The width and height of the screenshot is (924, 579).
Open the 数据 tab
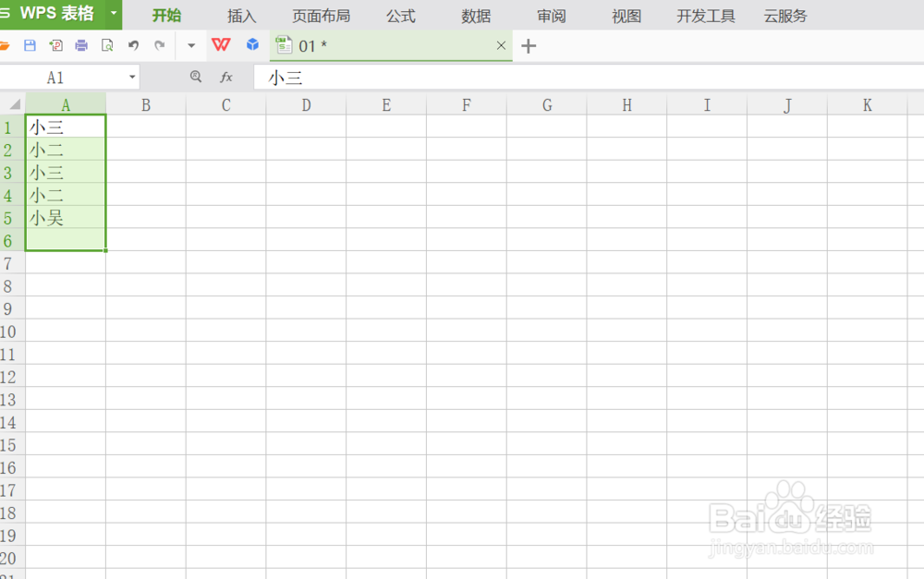(476, 16)
